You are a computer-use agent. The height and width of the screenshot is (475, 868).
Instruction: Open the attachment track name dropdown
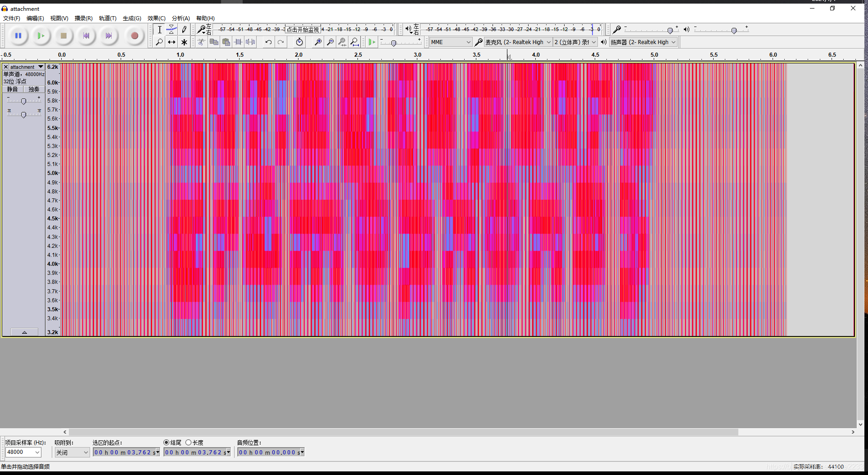point(27,67)
